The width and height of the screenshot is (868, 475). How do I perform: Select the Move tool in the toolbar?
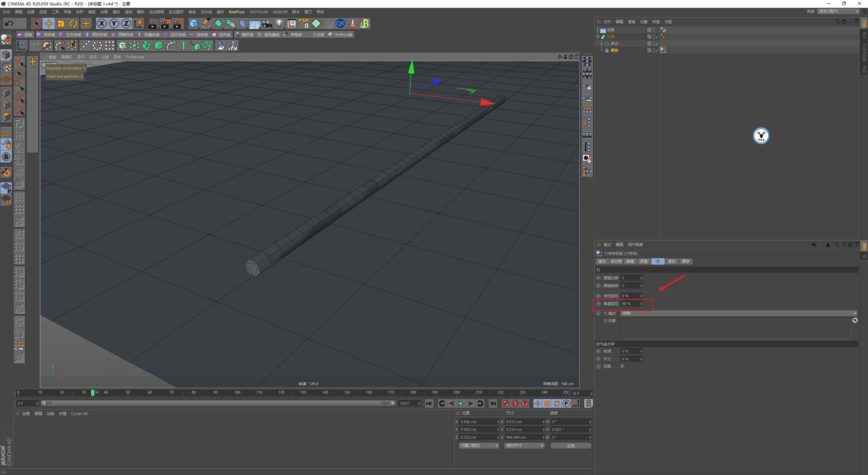(49, 23)
